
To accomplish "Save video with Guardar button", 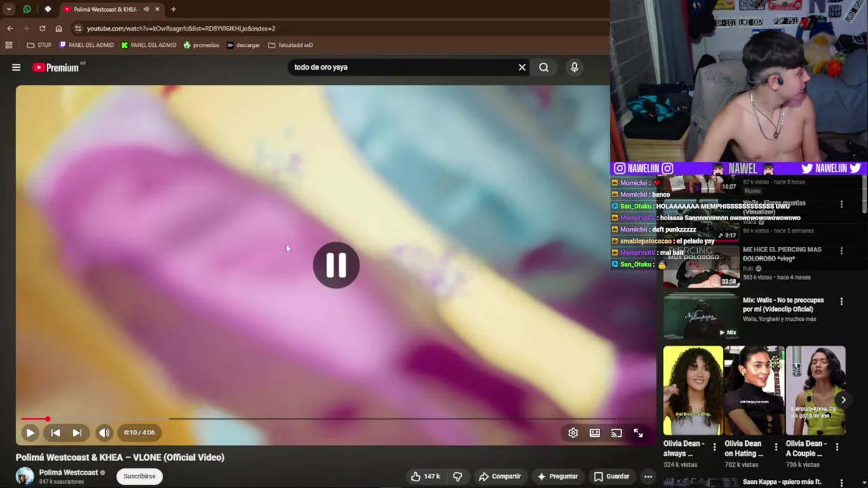I will click(612, 476).
